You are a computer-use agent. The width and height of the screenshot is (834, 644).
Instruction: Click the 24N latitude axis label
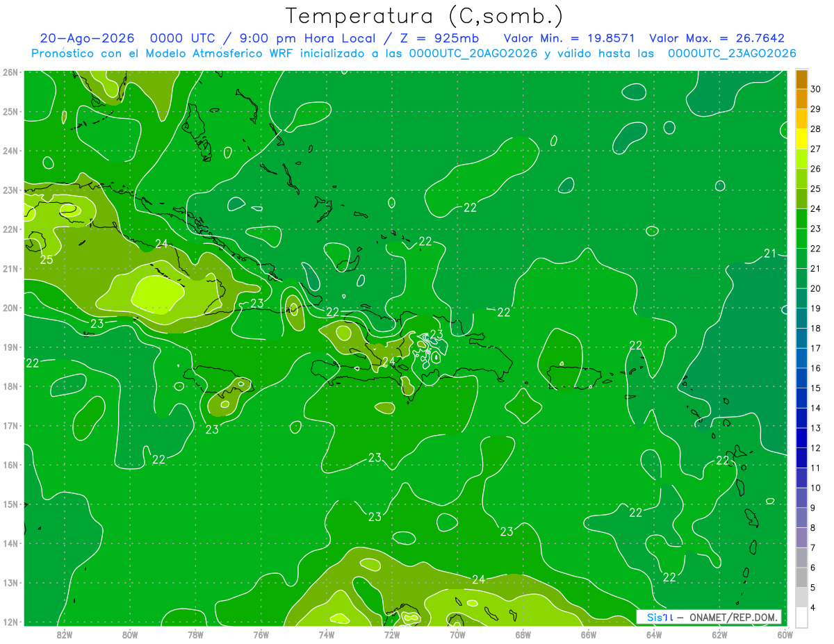(10, 151)
